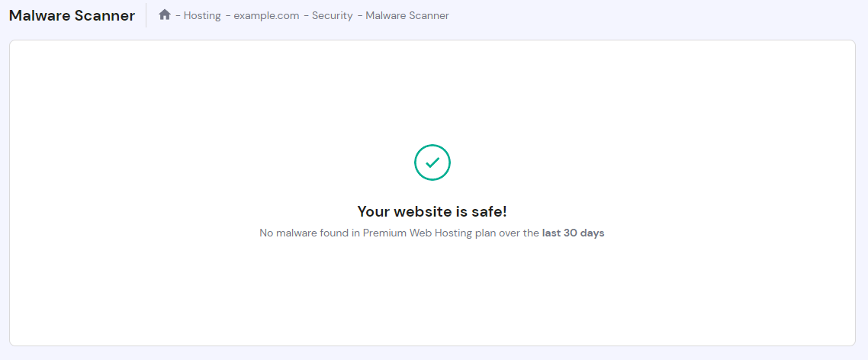The image size is (868, 360).
Task: Select the Malware Scanner breadcrumb item
Action: pyautogui.click(x=407, y=15)
